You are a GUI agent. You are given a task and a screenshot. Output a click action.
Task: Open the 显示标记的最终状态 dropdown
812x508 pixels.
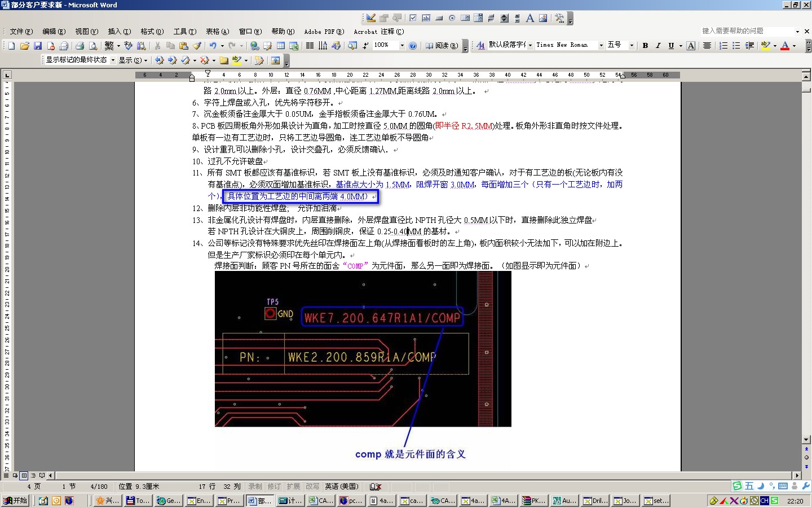tap(113, 60)
